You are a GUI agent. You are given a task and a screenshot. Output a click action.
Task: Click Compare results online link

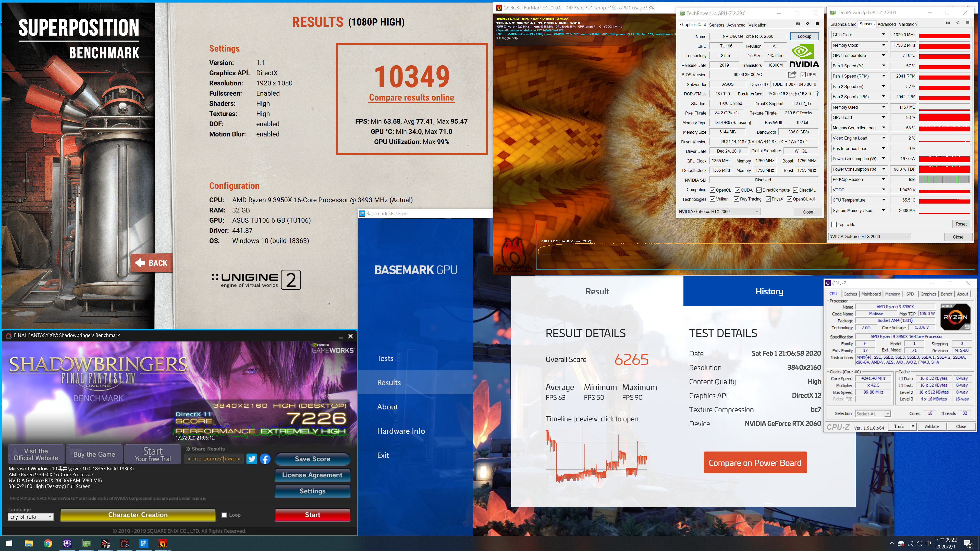(x=411, y=98)
